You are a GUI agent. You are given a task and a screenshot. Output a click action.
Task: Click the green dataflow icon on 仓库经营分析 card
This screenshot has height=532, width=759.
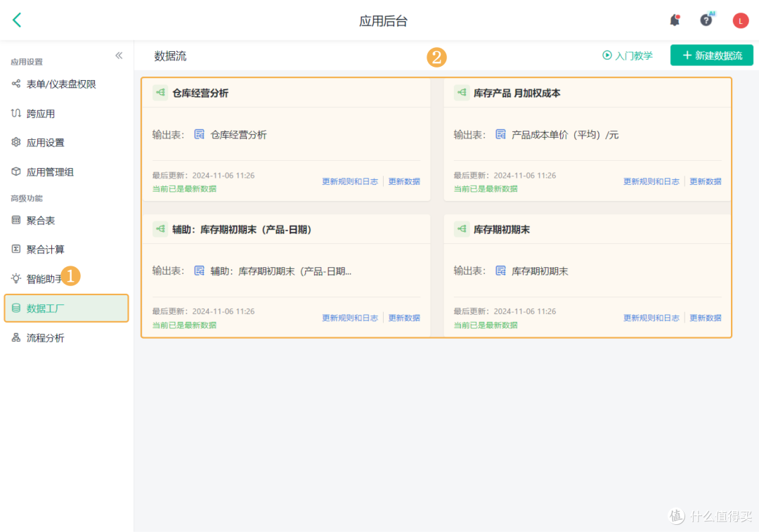160,91
